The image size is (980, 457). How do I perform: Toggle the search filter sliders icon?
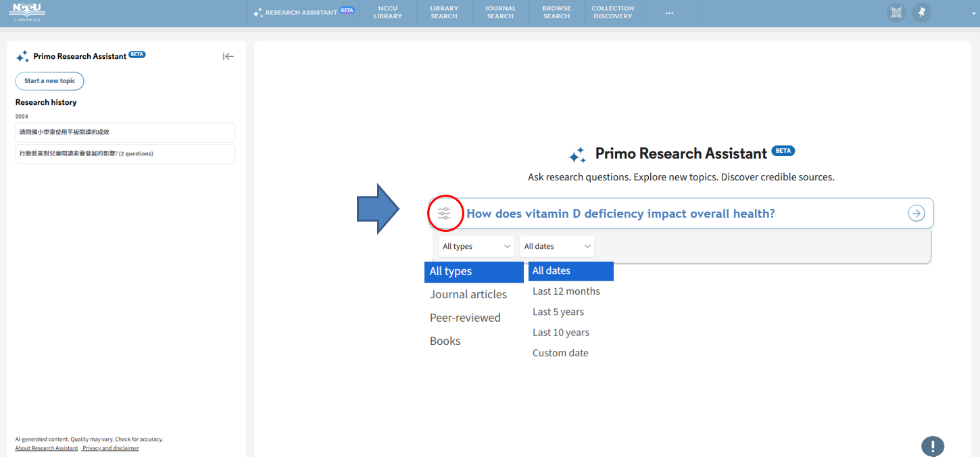pos(444,214)
